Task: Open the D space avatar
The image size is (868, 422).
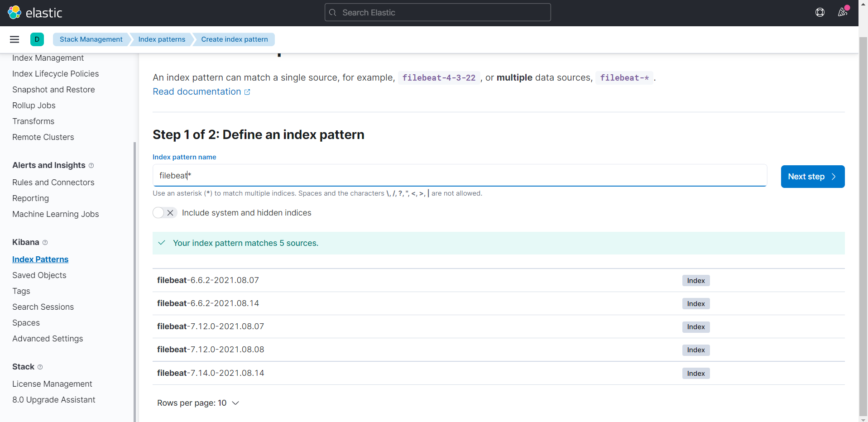Action: [37, 39]
